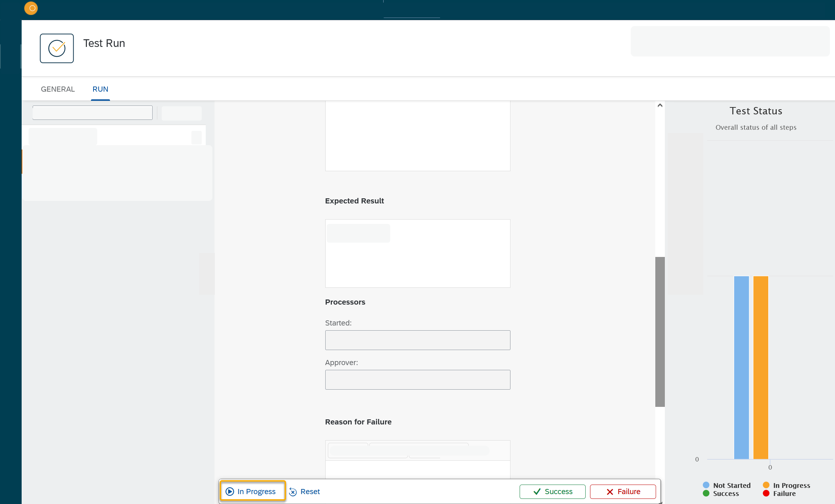Click the Started input field
835x504 pixels.
click(418, 340)
